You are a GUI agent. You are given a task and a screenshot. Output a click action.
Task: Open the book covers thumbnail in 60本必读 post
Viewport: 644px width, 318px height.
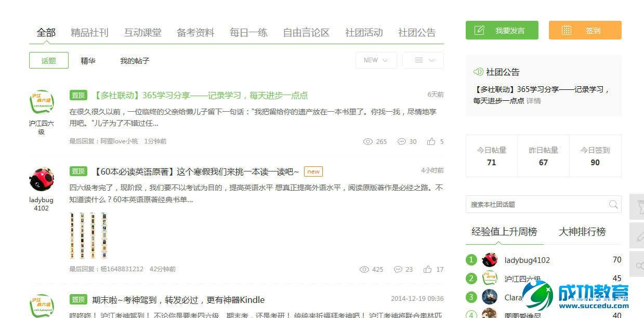89,235
